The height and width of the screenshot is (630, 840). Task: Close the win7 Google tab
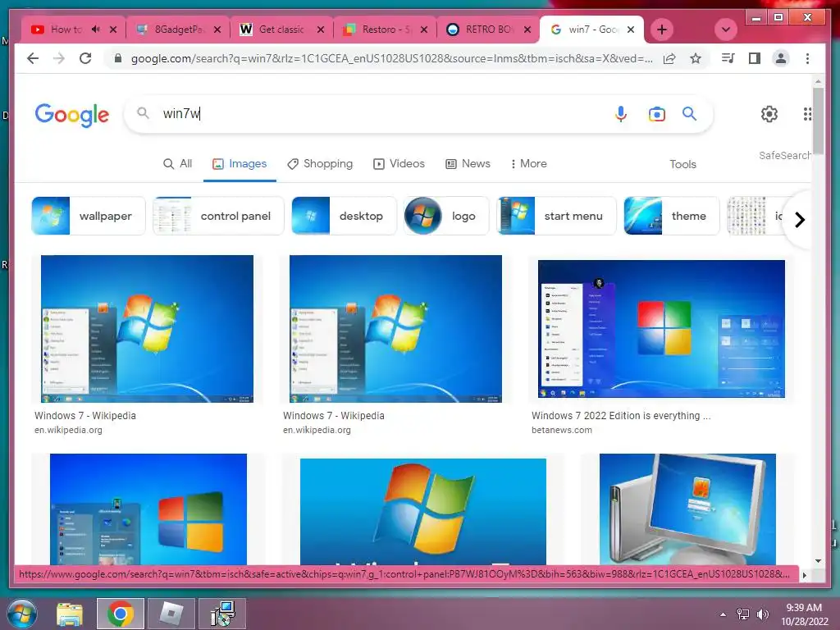[631, 30]
